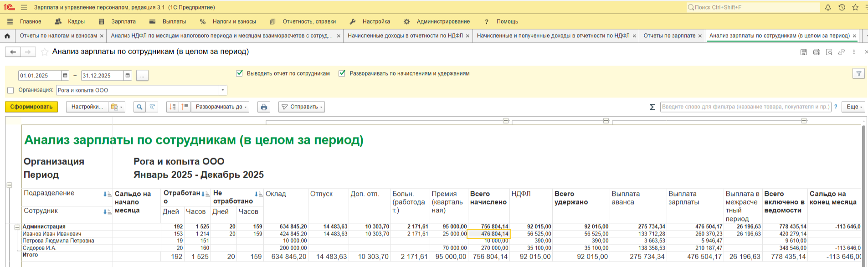Toggle Выводить отчет по сотрудникам checkbox
The height and width of the screenshot is (267, 868).
click(239, 73)
